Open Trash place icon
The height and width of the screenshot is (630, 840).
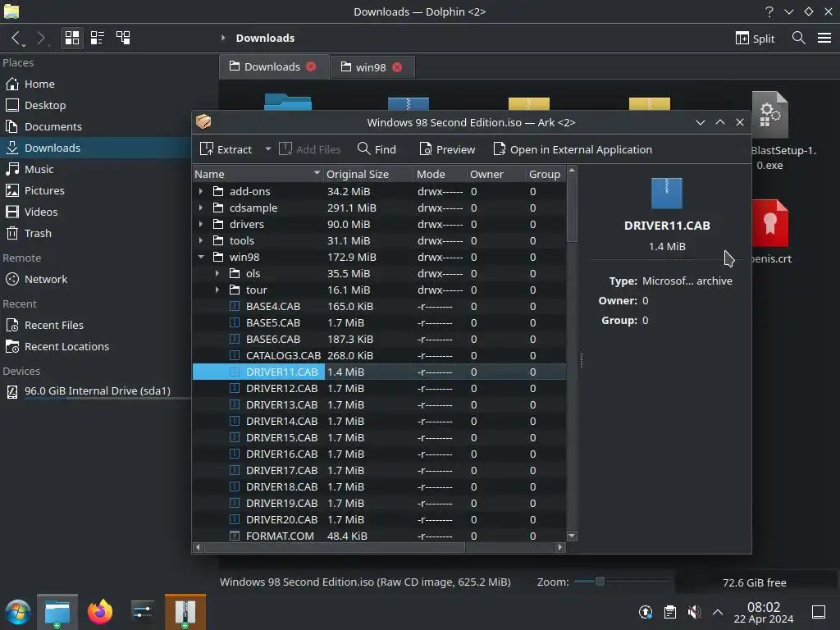[x=11, y=233]
